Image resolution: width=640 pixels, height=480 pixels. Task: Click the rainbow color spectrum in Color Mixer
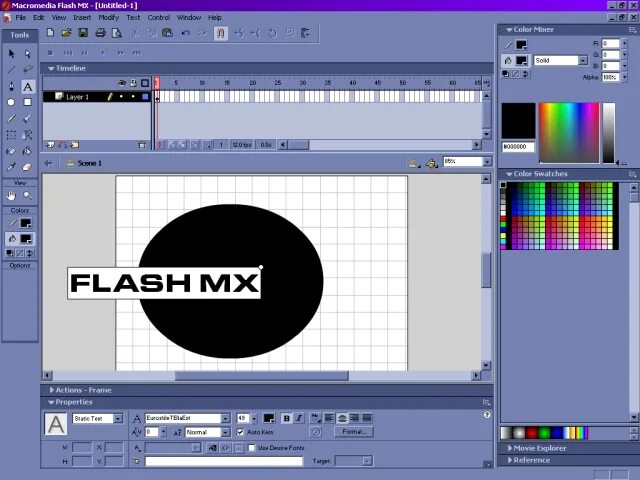(x=569, y=133)
